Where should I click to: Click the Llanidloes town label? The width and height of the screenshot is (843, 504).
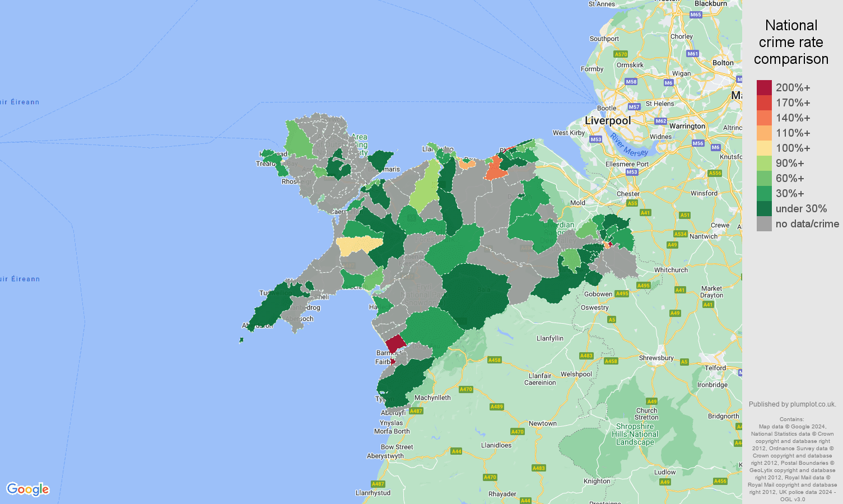click(x=496, y=445)
